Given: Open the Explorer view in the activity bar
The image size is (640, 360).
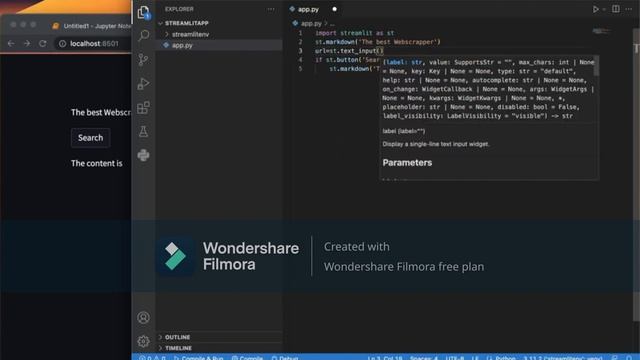Looking at the screenshot, I should pos(143,13).
